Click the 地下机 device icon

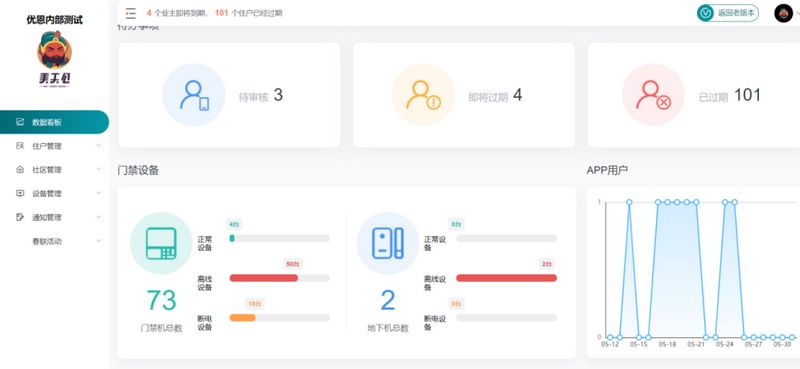click(387, 243)
